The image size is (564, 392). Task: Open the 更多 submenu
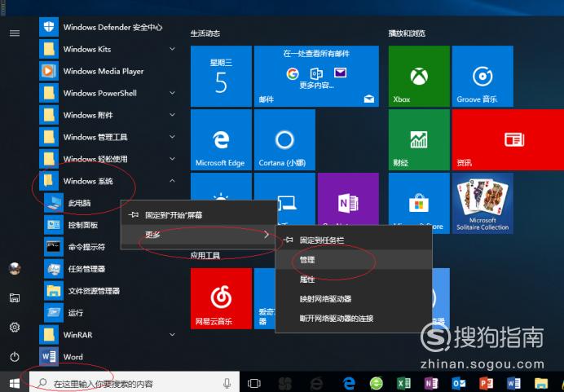199,235
